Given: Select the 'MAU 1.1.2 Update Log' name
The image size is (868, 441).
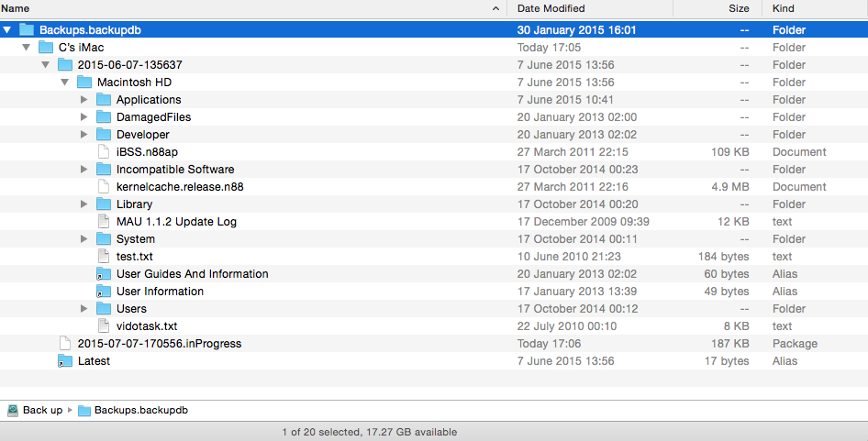Looking at the screenshot, I should 176,222.
